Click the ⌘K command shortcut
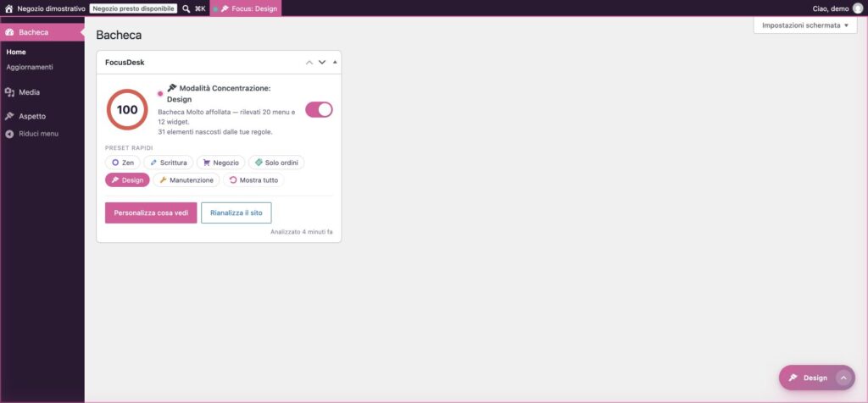Image resolution: width=868 pixels, height=403 pixels. point(200,8)
